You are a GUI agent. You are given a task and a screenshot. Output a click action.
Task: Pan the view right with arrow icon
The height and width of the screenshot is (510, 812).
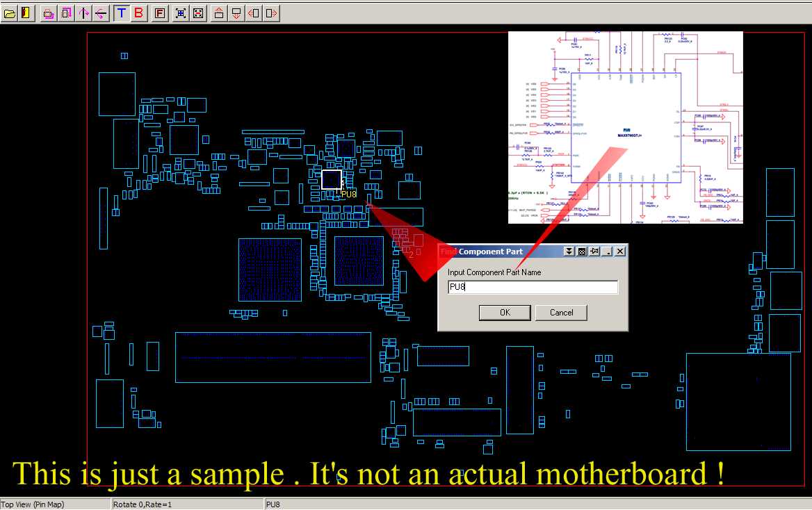tap(271, 13)
